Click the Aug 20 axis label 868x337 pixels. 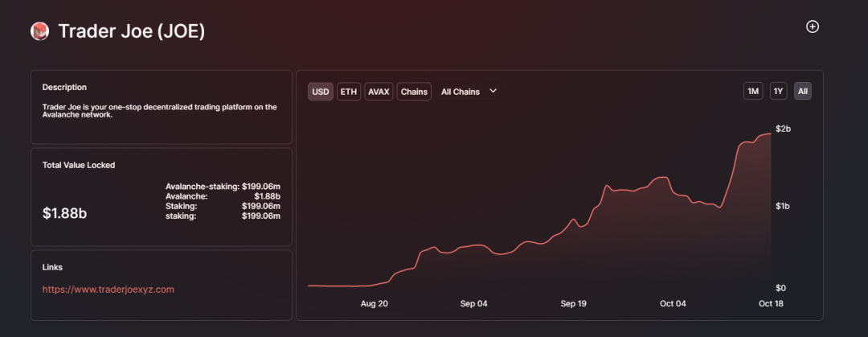click(x=375, y=304)
